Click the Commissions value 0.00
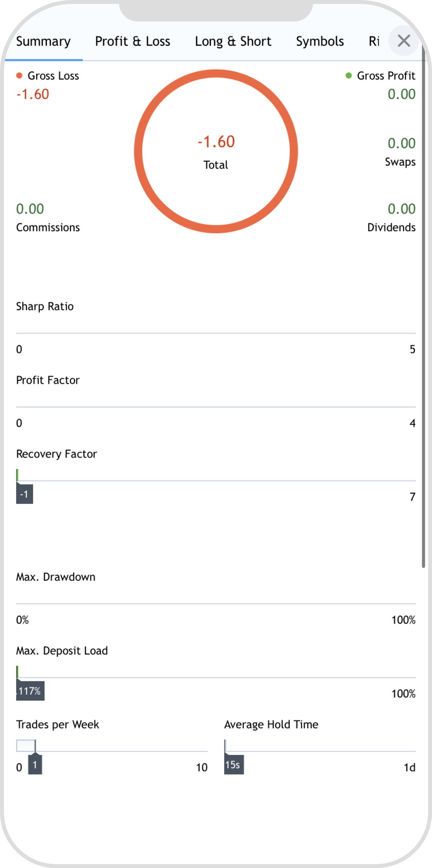This screenshot has height=868, width=432. click(x=30, y=209)
